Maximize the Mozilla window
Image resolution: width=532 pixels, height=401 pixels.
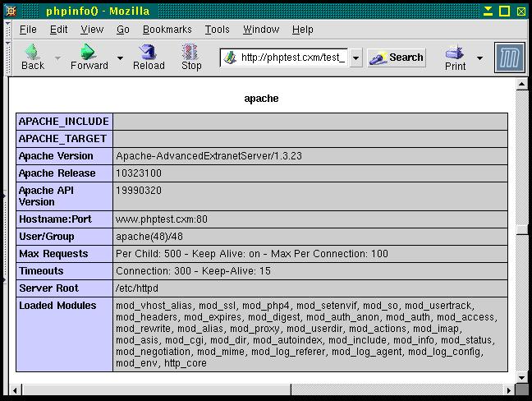[505, 12]
